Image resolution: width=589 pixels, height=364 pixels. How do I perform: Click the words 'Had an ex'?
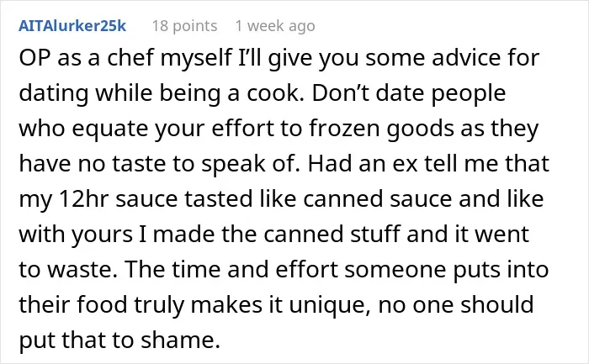click(363, 163)
